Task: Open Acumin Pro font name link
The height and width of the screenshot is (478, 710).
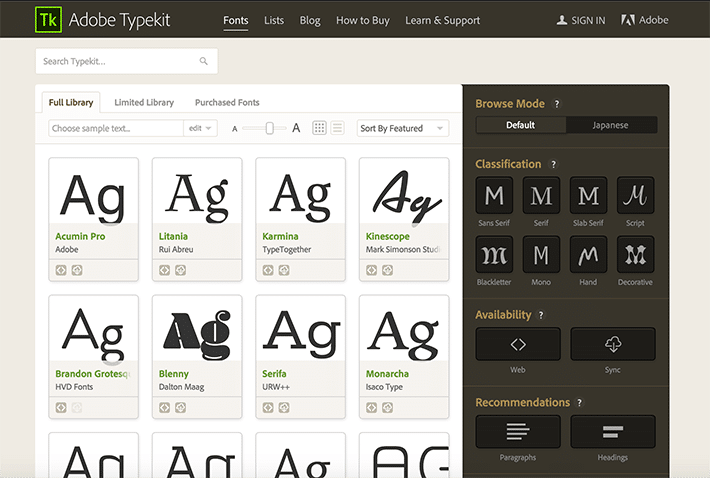Action: [x=80, y=236]
